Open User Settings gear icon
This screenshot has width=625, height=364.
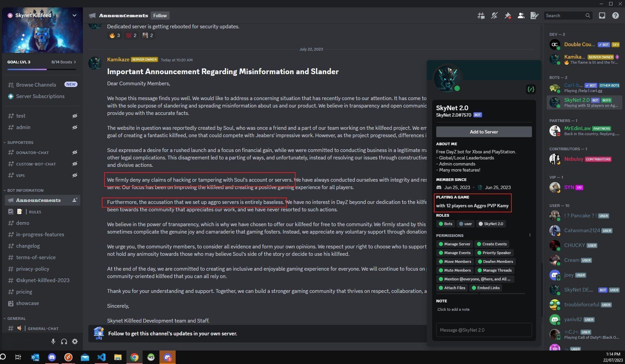75,341
